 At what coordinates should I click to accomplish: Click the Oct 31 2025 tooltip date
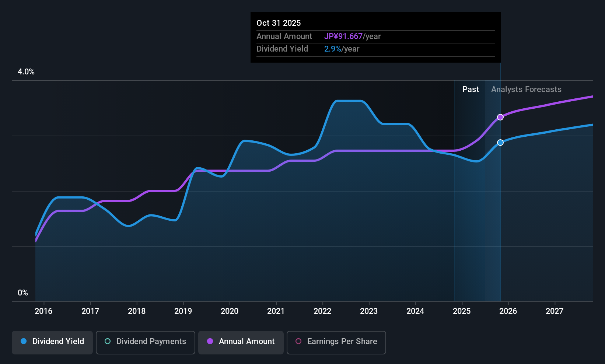279,23
